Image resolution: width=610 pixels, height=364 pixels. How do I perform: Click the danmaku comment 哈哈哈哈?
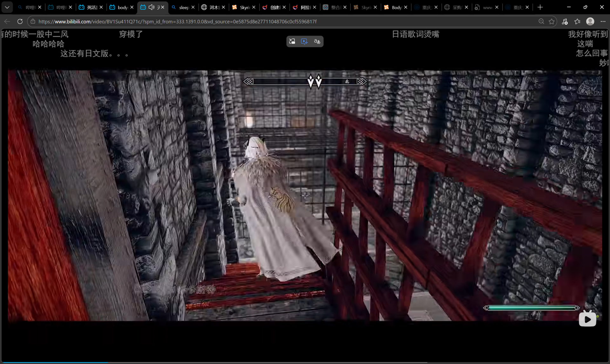click(x=48, y=44)
